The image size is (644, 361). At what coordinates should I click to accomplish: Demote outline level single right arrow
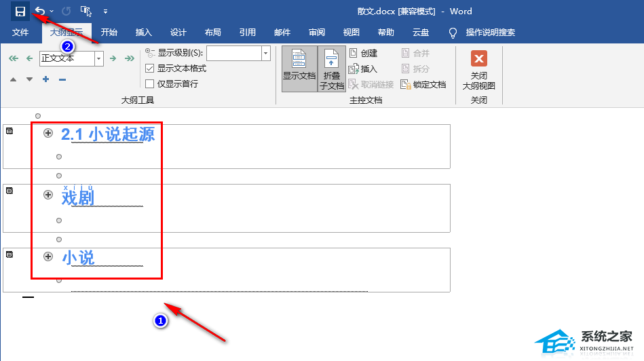[113, 58]
